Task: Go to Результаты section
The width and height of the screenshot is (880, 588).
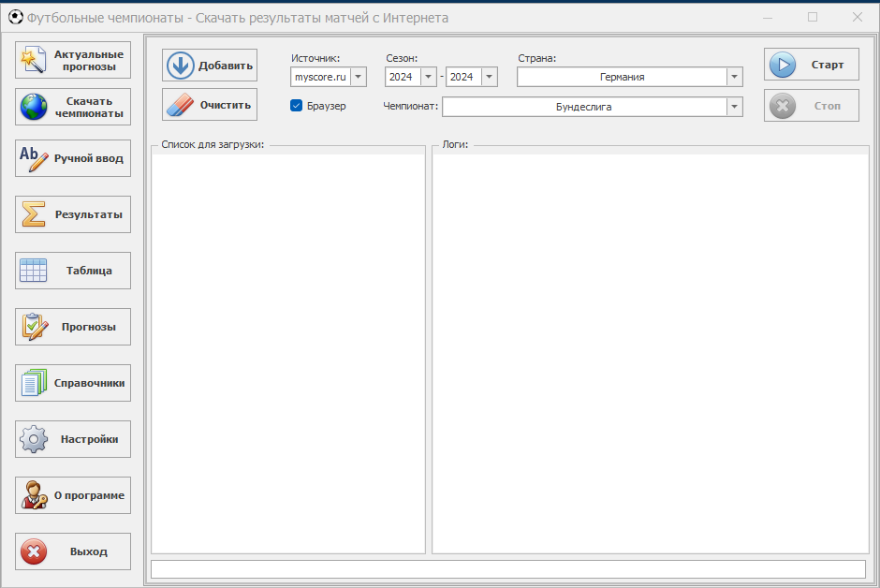Action: (x=73, y=214)
